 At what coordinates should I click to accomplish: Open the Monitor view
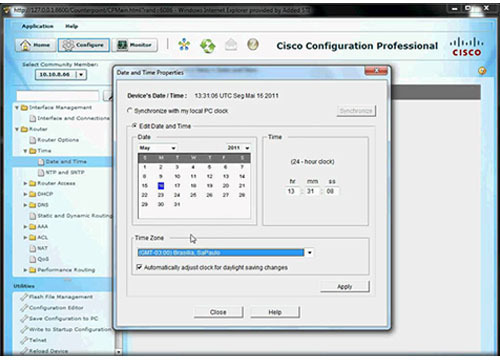click(x=135, y=45)
